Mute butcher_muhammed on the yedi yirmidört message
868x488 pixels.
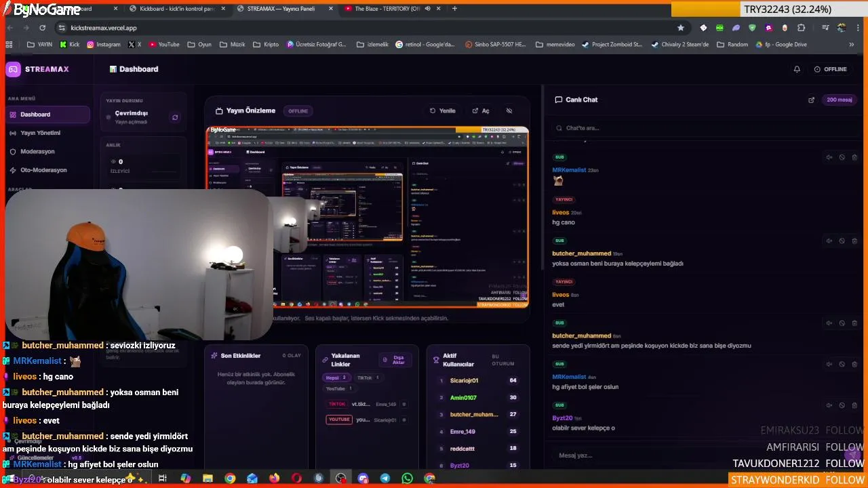tap(829, 323)
